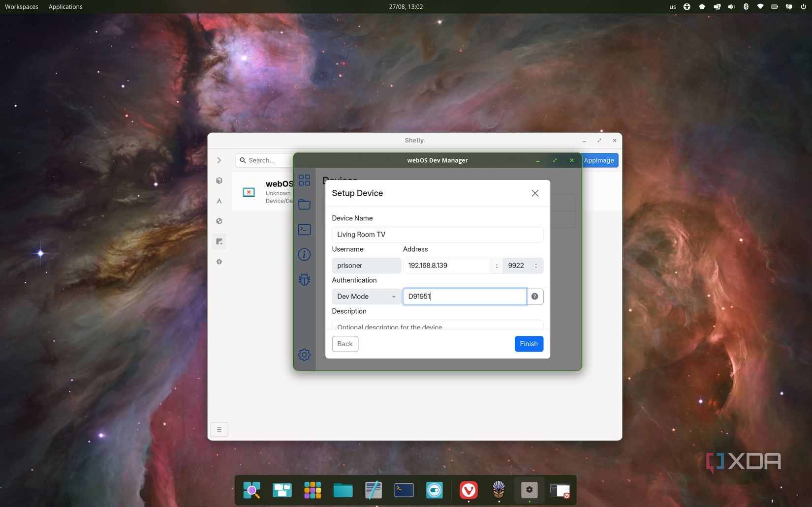812x507 pixels.
Task: Open the Bluetooth icon in system tray
Action: 746,7
